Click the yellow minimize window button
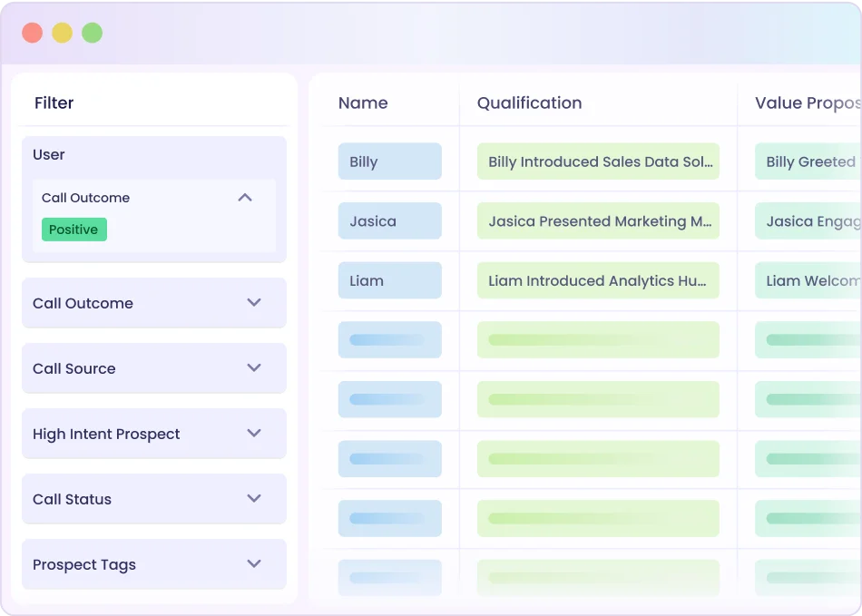 pos(62,33)
